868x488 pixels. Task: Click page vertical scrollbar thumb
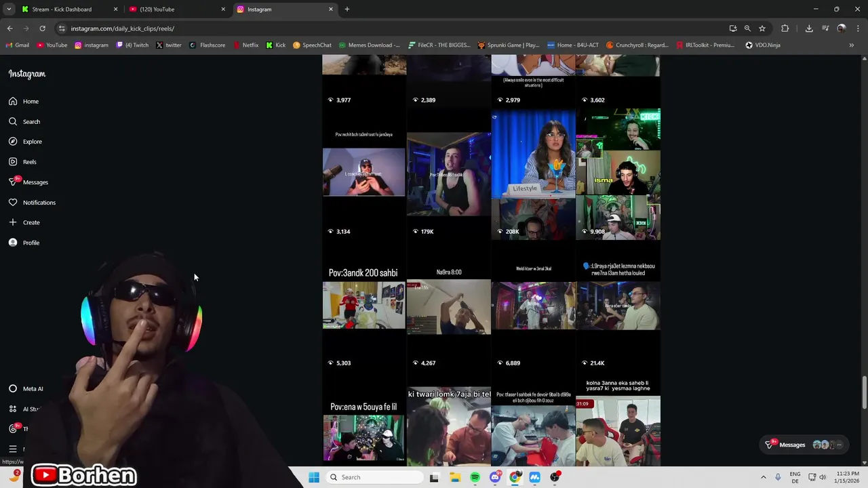pyautogui.click(x=863, y=392)
